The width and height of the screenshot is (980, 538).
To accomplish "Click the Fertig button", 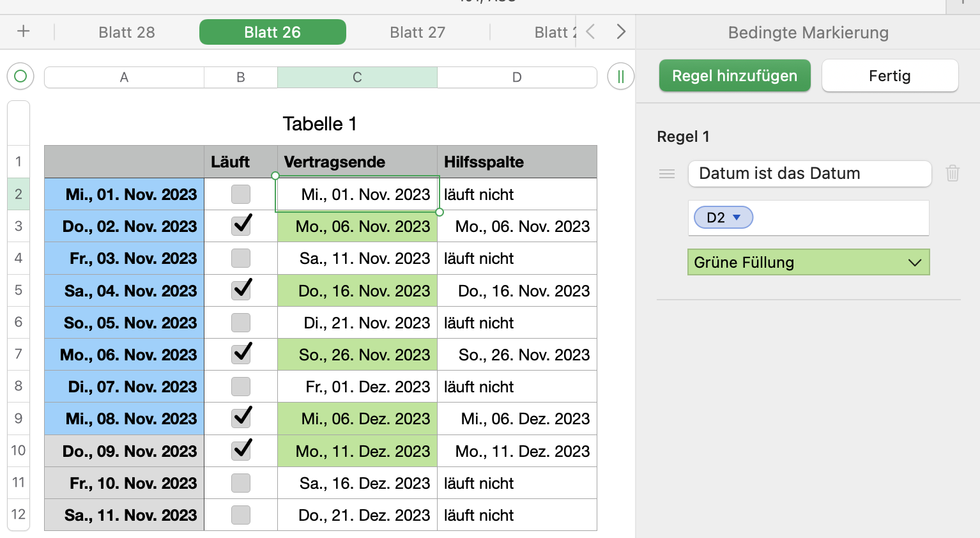I will 889,76.
